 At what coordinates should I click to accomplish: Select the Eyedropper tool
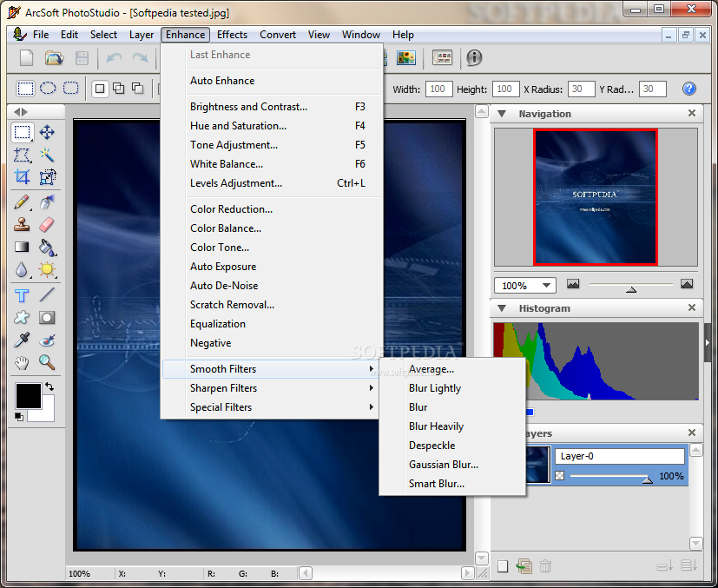pyautogui.click(x=22, y=340)
